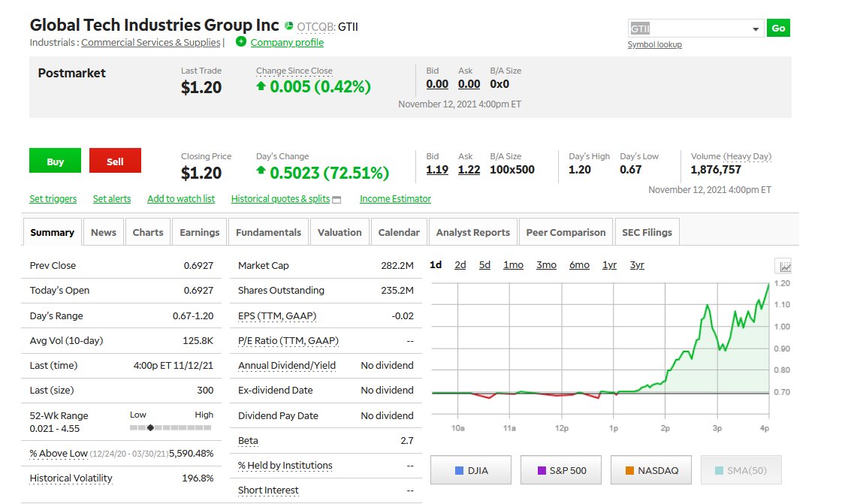851x504 pixels.
Task: Toggle NASDAQ comparison on chart
Action: pos(651,469)
